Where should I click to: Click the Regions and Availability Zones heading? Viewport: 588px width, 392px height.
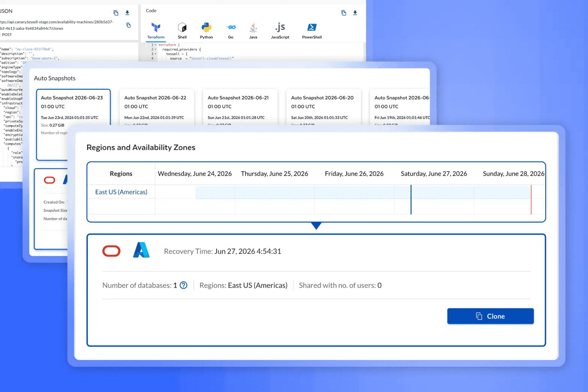point(141,148)
